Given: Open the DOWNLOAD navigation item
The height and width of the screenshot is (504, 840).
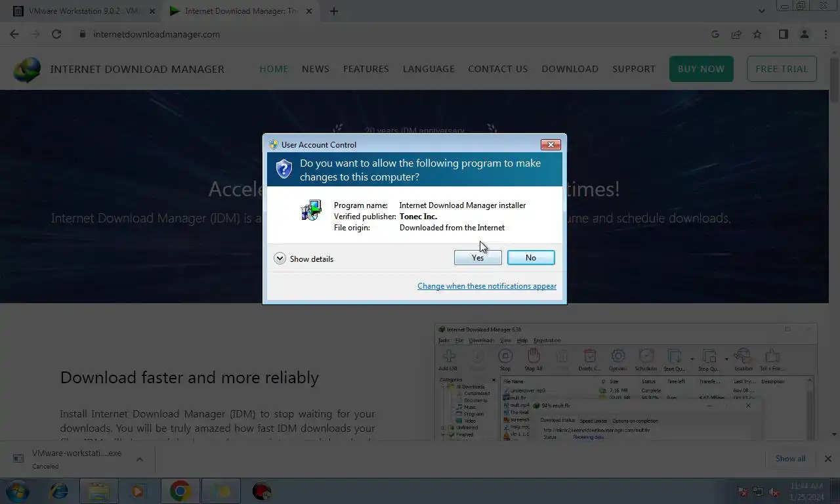Looking at the screenshot, I should 570,69.
